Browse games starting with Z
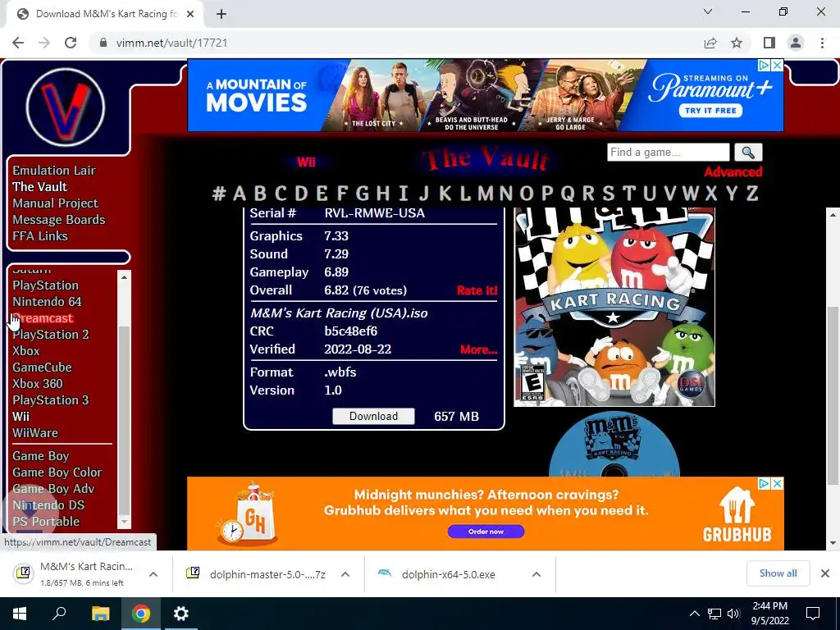The image size is (840, 630). [x=752, y=193]
